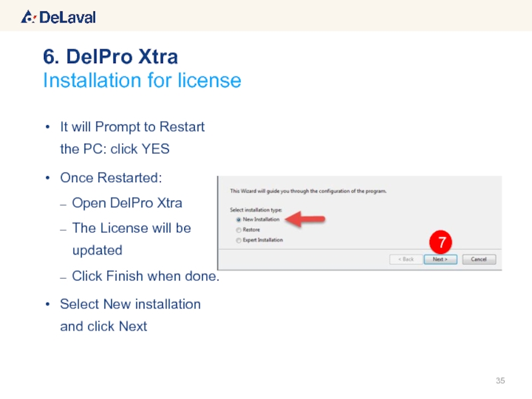Click the greyed-out Back button
Screen dimensions: 532x399
tap(406, 259)
